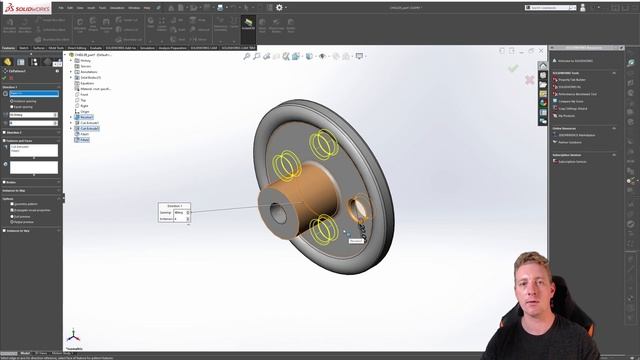Open the Tools menu
This screenshot has height=360, width=640.
[102, 8]
